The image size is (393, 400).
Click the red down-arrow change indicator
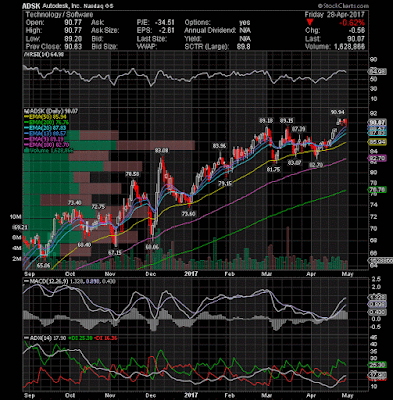click(x=310, y=23)
